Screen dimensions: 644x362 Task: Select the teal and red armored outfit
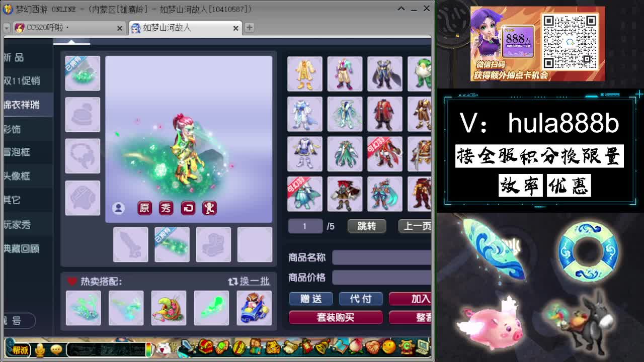[x=385, y=194]
